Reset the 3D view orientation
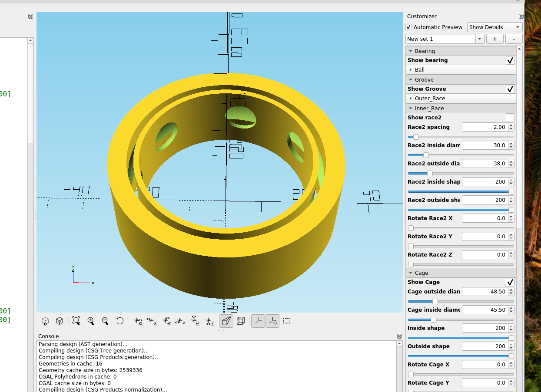This screenshot has width=541, height=392. pyautogui.click(x=120, y=321)
